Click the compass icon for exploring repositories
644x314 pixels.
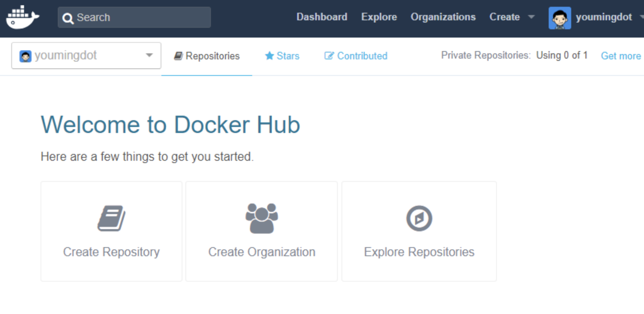click(x=419, y=218)
